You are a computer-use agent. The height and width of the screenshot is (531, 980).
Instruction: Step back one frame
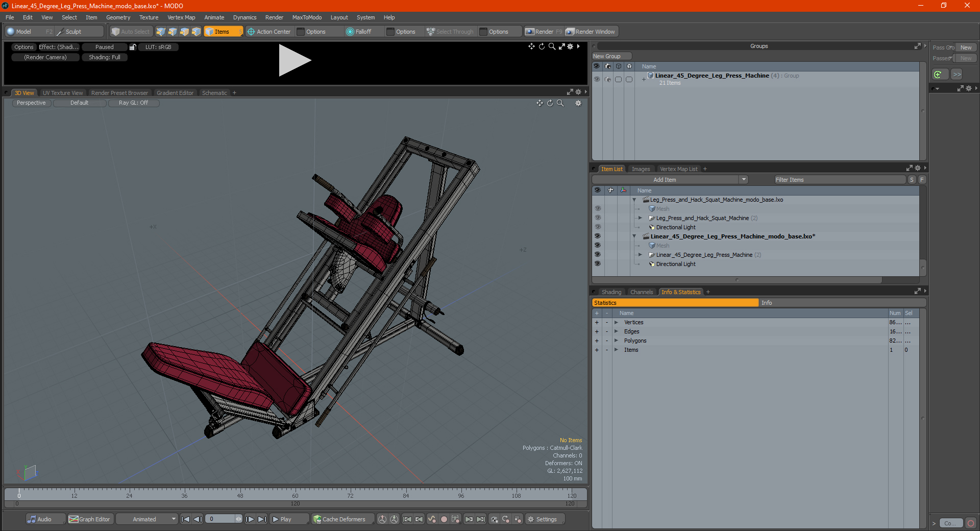pyautogui.click(x=198, y=519)
